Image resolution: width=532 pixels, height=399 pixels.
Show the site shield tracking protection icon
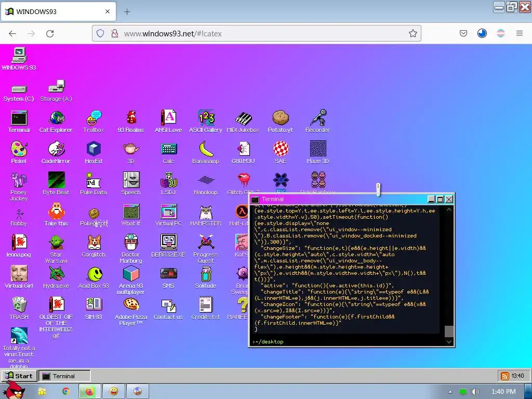100,33
